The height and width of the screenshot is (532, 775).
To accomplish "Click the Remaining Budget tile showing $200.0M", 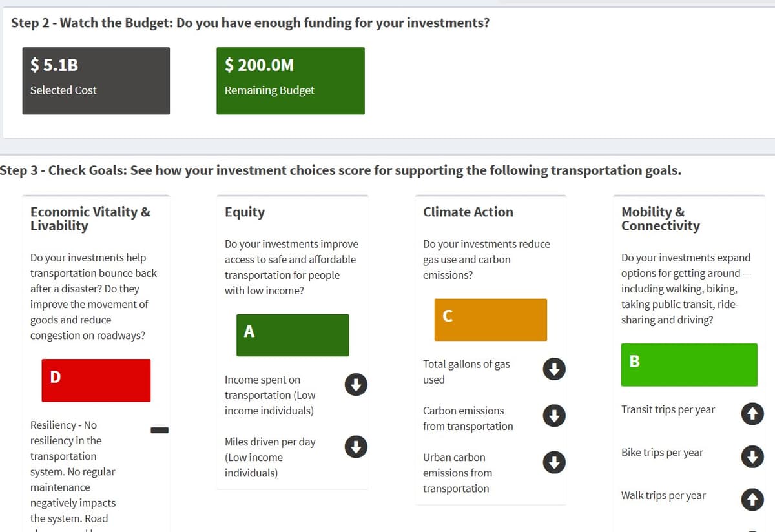I will click(291, 80).
